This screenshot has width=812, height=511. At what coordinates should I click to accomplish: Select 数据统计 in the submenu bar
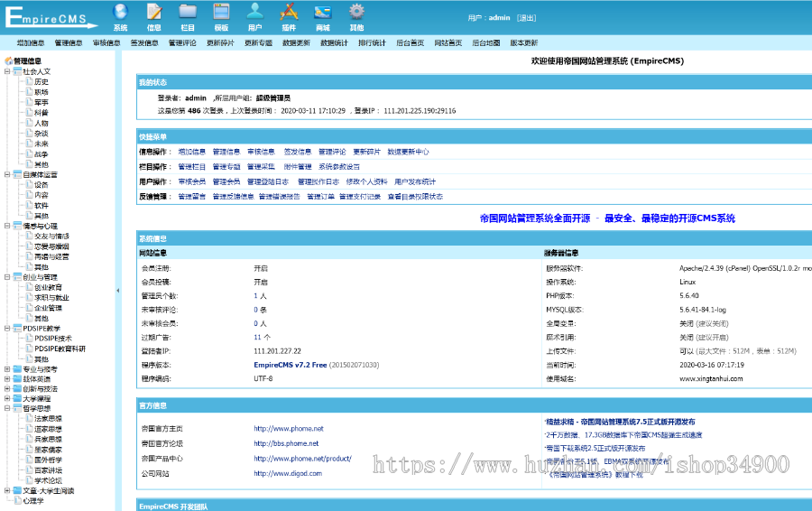pos(334,43)
